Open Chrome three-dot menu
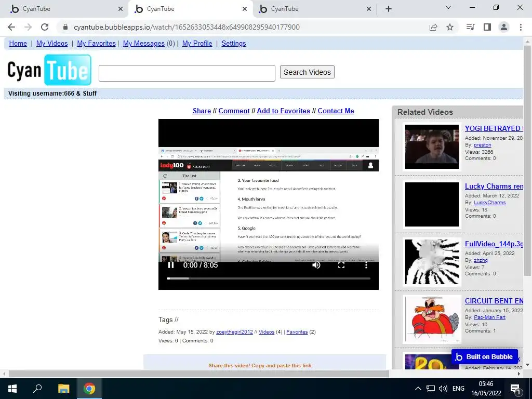 (x=521, y=27)
